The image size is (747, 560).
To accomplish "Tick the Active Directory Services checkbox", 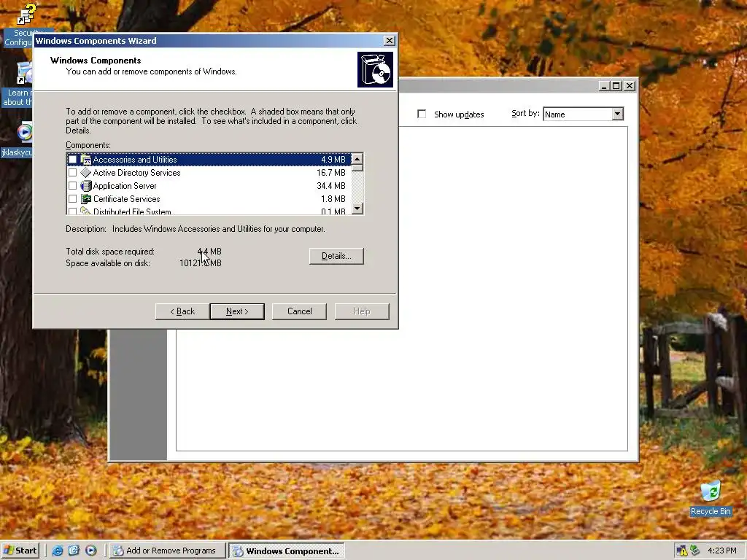I will point(72,172).
